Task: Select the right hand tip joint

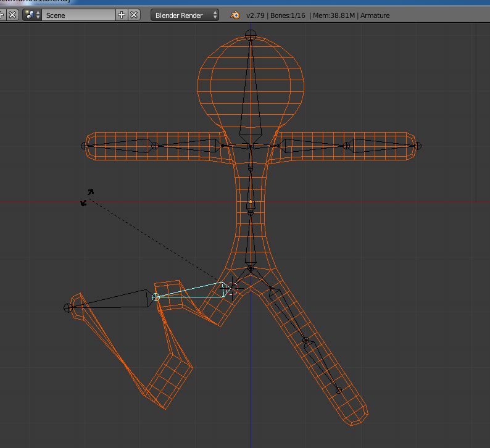Action: (418, 146)
